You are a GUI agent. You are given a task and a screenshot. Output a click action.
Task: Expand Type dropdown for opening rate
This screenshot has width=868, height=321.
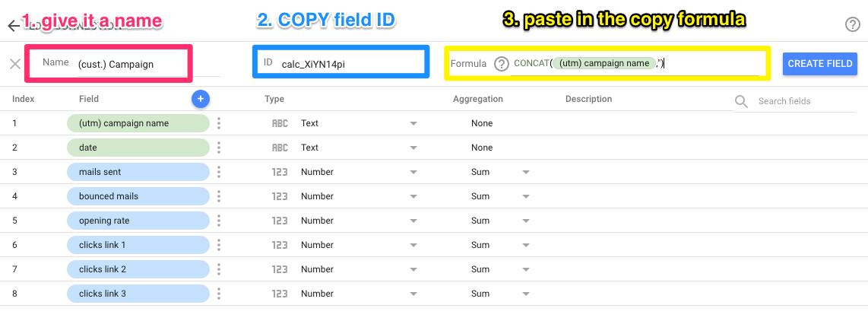(x=413, y=221)
